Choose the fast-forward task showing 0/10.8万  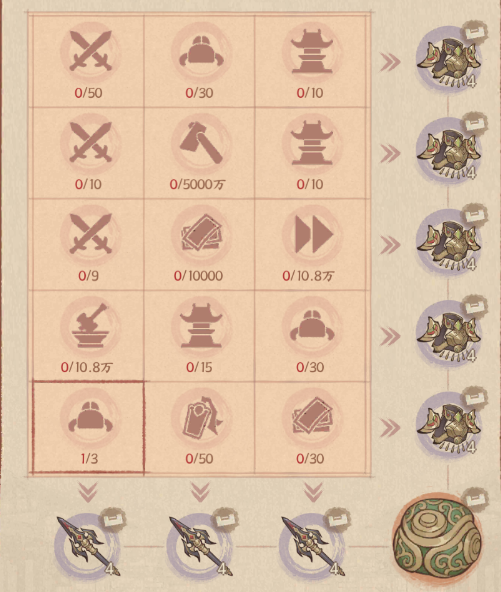(310, 244)
